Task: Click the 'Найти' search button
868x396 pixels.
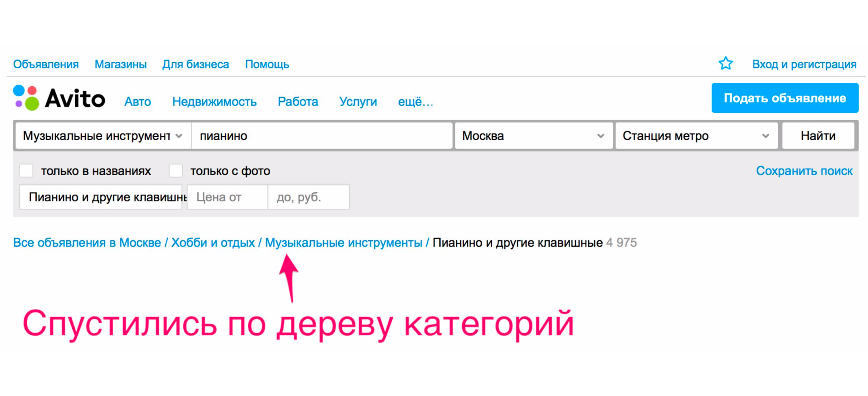Action: point(818,136)
